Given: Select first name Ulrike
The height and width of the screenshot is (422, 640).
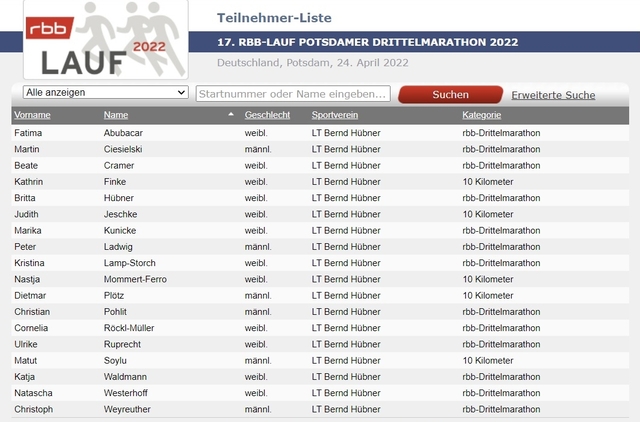Looking at the screenshot, I should point(26,344).
